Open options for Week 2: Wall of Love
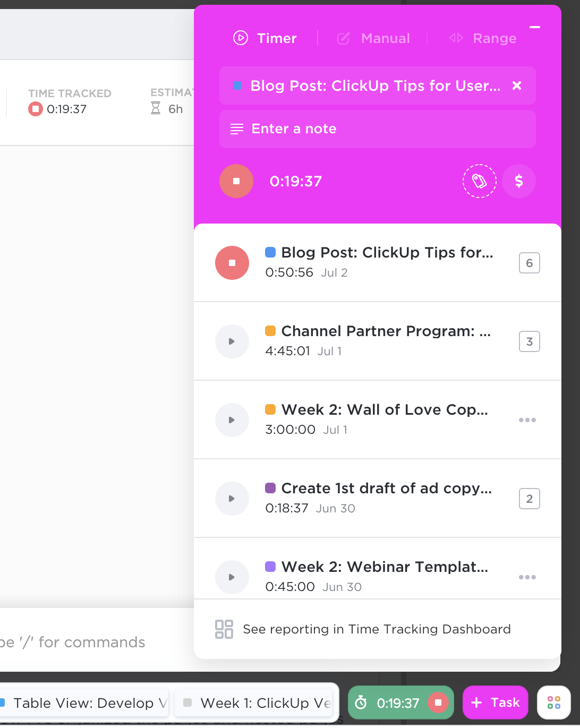 [527, 420]
